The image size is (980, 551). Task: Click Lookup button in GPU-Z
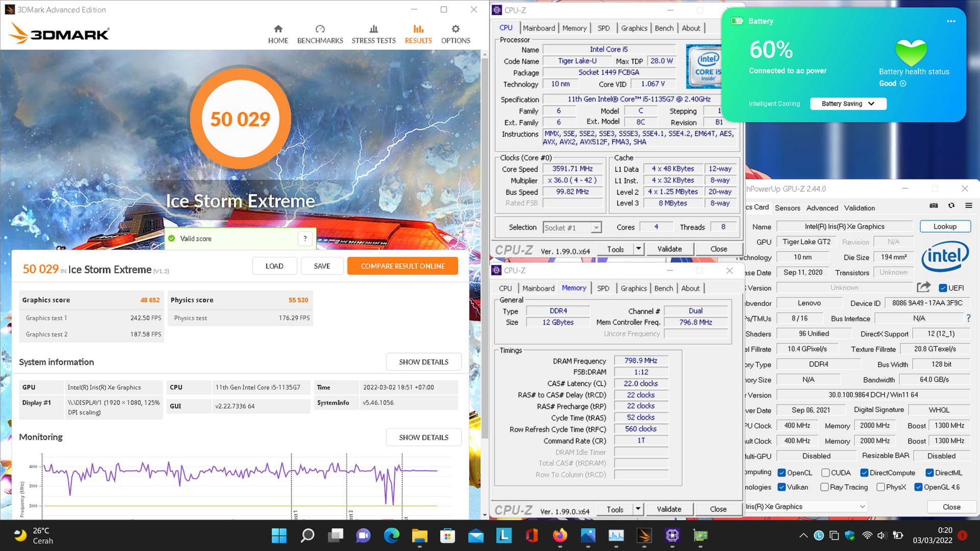coord(945,227)
